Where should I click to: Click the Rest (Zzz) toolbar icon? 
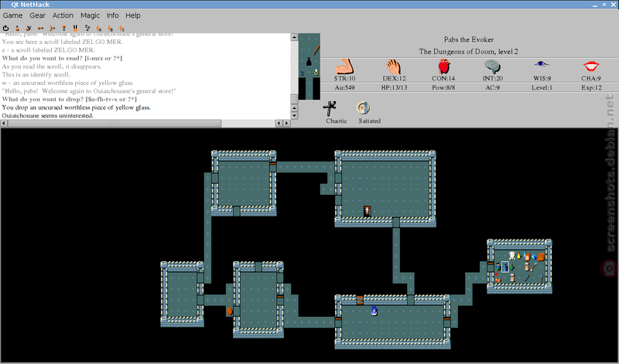pyautogui.click(x=87, y=28)
